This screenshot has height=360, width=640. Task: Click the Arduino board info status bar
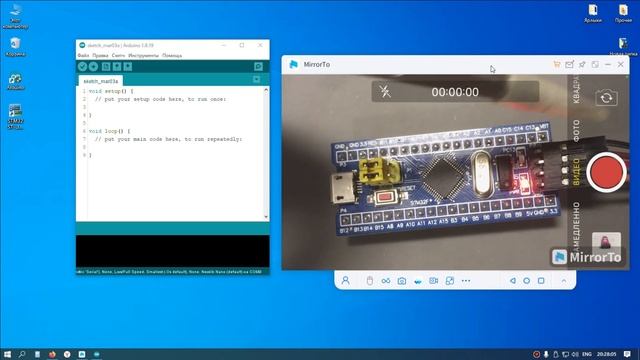[173, 271]
